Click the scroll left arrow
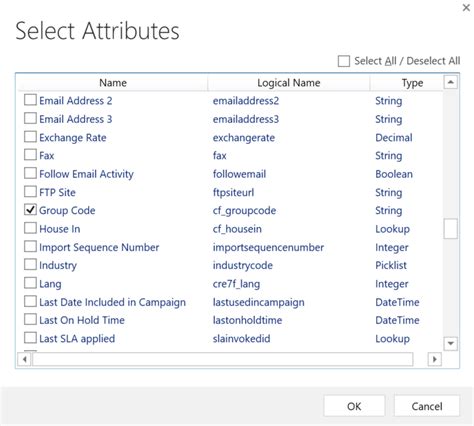 pos(25,359)
